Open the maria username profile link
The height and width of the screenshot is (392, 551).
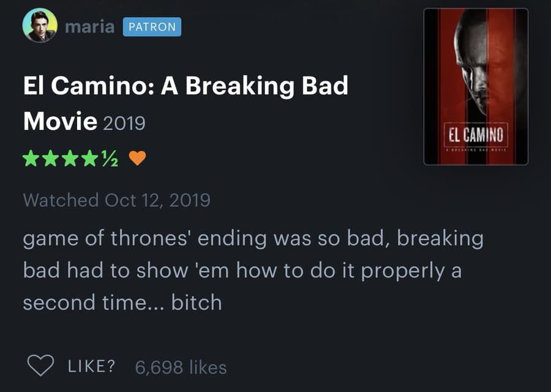coord(89,27)
